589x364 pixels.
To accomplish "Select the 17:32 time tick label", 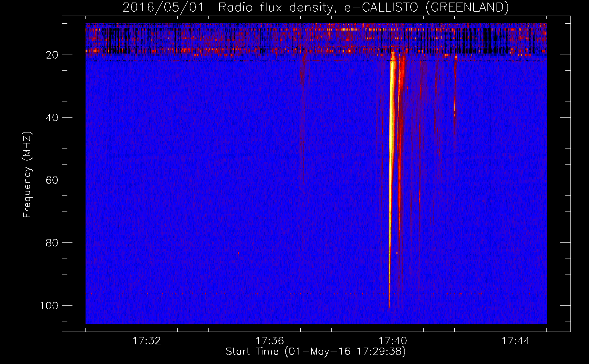I will click(x=147, y=341).
